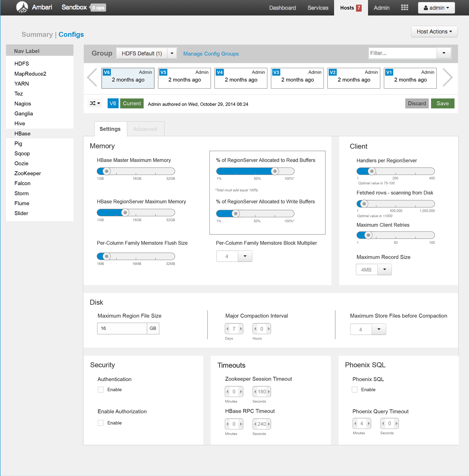Open Host Actions dropdown
This screenshot has width=469, height=476.
click(434, 32)
